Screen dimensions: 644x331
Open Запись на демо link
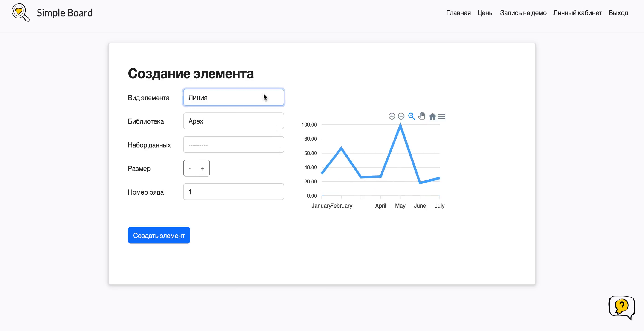click(523, 13)
